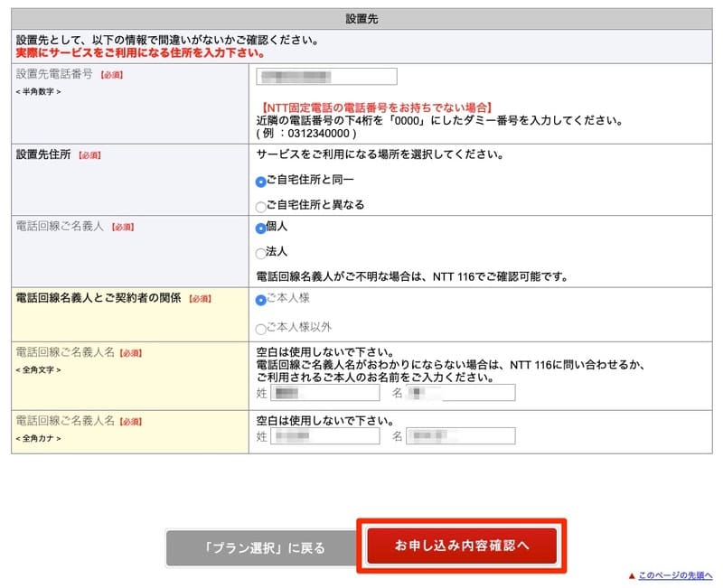This screenshot has height=588, width=723.
Task: Click the red NTT固定電話 notice text
Action: point(375,107)
